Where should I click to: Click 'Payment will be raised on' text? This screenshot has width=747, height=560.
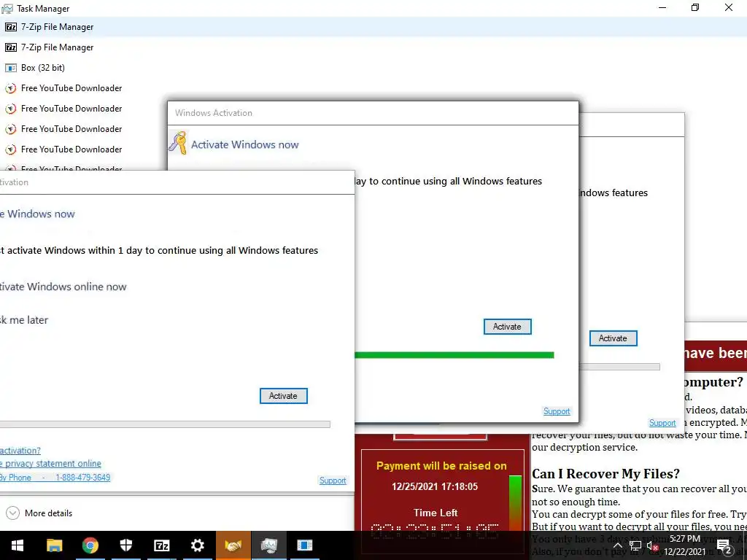[x=441, y=466]
